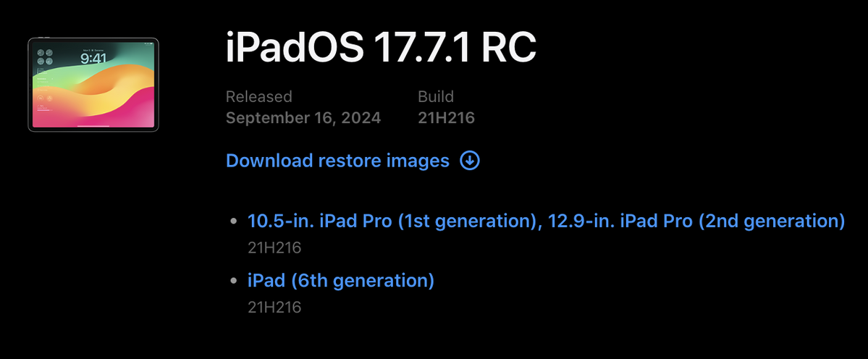Click the bullet before iPad (6th generation)

(234, 280)
